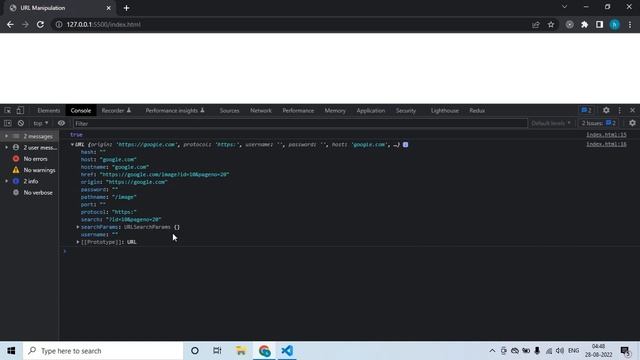Create a live expression with eye icon

(x=61, y=123)
